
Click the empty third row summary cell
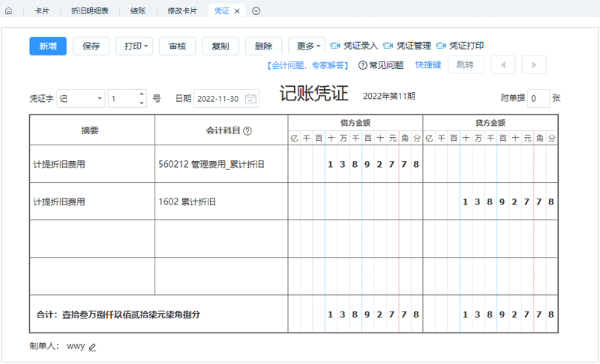click(x=92, y=239)
